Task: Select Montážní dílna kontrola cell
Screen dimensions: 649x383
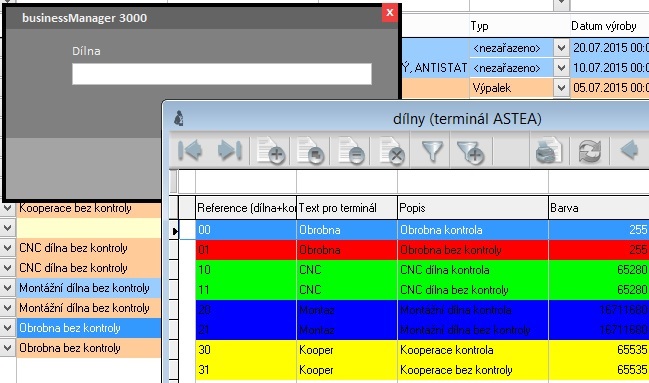Action: (473, 310)
